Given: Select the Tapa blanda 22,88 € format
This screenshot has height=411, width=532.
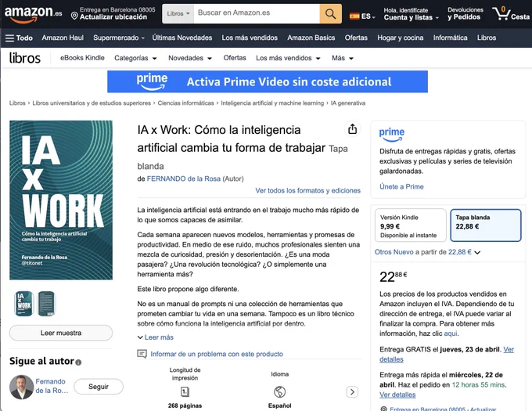Looking at the screenshot, I should [x=486, y=225].
